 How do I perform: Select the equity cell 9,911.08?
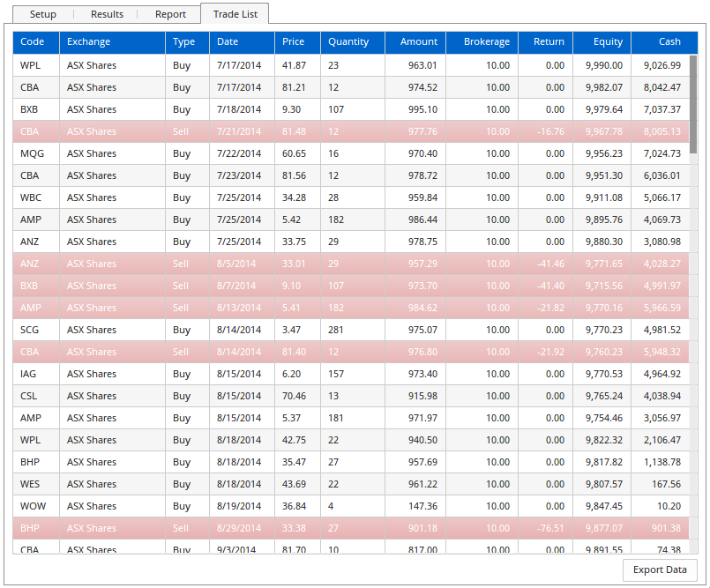coord(602,197)
